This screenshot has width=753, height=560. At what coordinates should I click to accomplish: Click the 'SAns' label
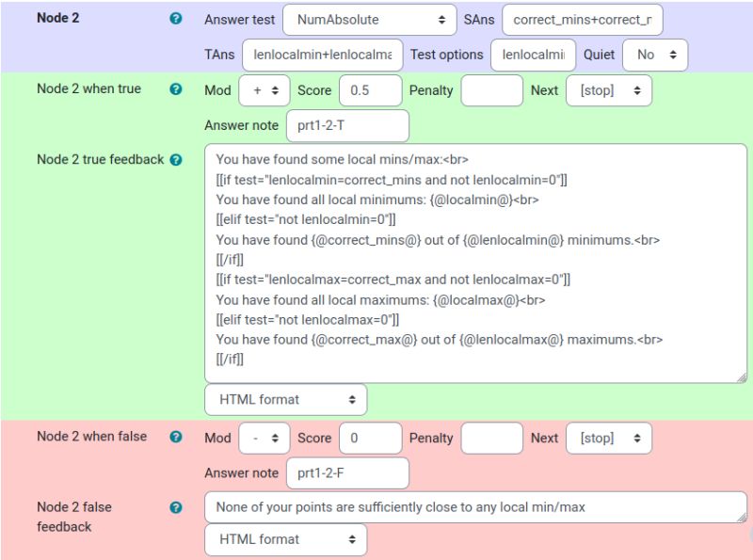click(x=479, y=20)
